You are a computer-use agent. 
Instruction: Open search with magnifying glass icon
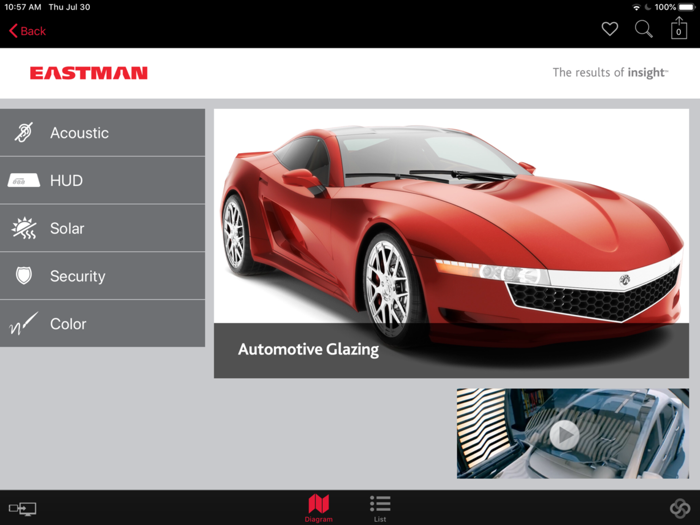click(644, 30)
